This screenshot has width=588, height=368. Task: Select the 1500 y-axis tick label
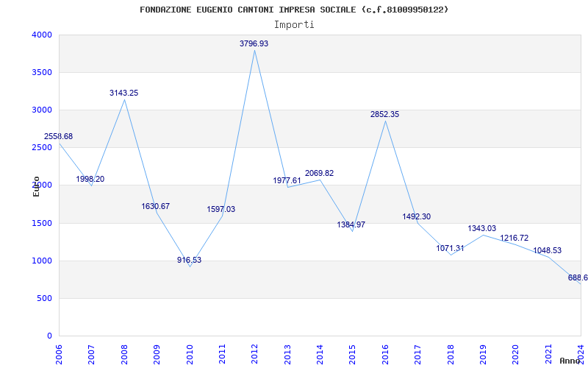point(42,223)
